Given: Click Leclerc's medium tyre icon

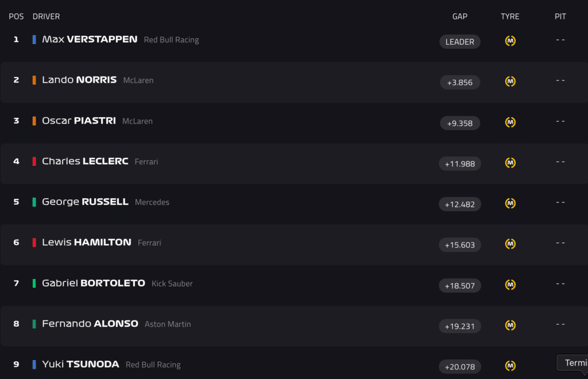Looking at the screenshot, I should tap(510, 163).
